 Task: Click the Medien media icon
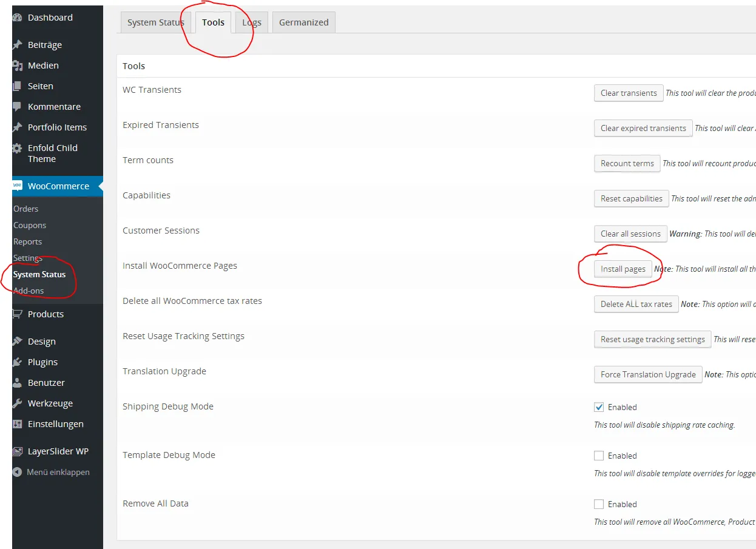coord(18,66)
